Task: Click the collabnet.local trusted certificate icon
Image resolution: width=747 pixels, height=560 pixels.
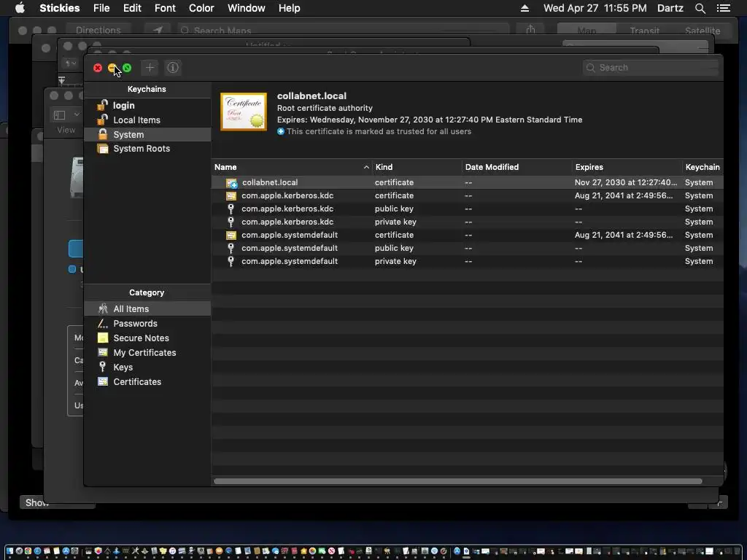Action: click(x=231, y=183)
